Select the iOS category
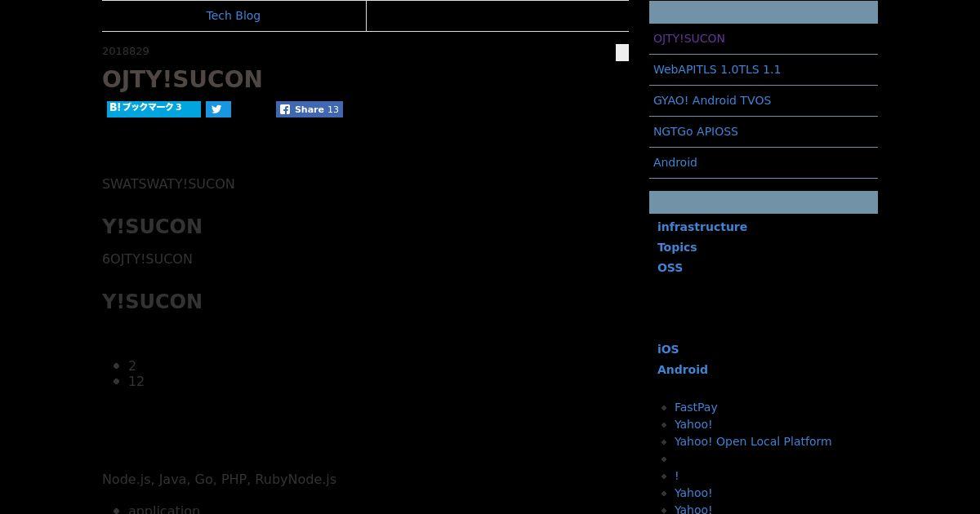This screenshot has height=514, width=980. (x=668, y=349)
